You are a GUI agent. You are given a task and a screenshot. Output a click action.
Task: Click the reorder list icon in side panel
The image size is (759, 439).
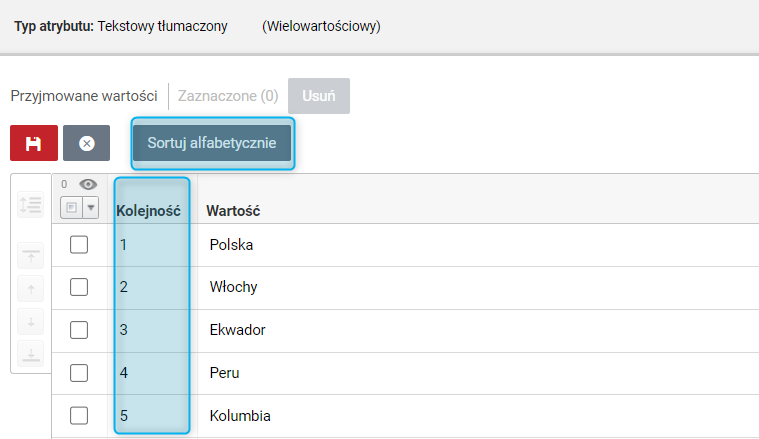pyautogui.click(x=30, y=205)
